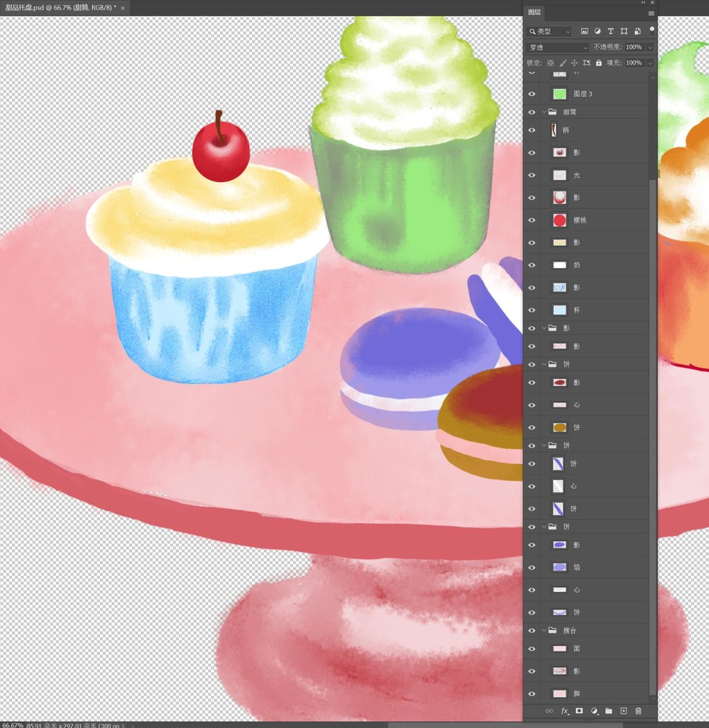Click the 不透明度 label
This screenshot has width=709, height=728.
(607, 47)
